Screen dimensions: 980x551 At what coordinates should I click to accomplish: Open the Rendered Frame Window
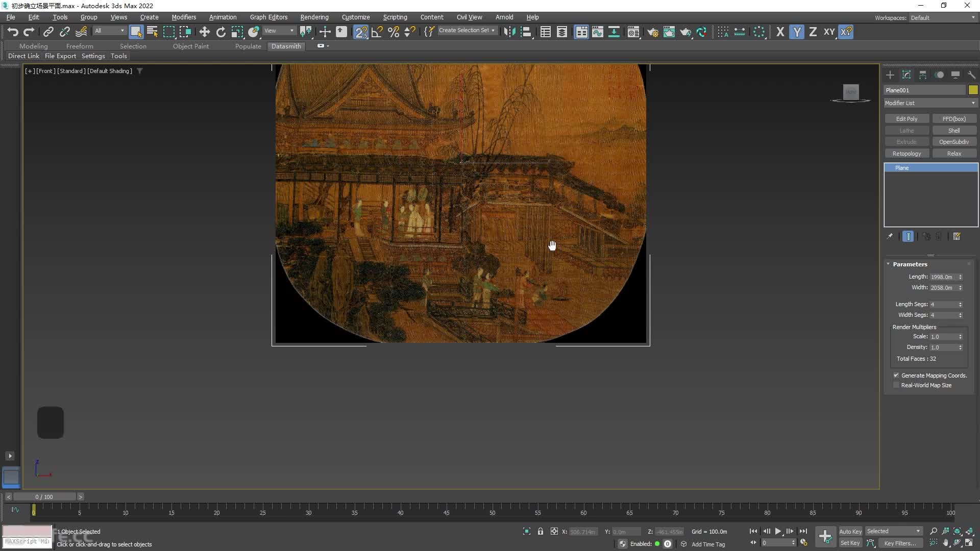pos(669,32)
